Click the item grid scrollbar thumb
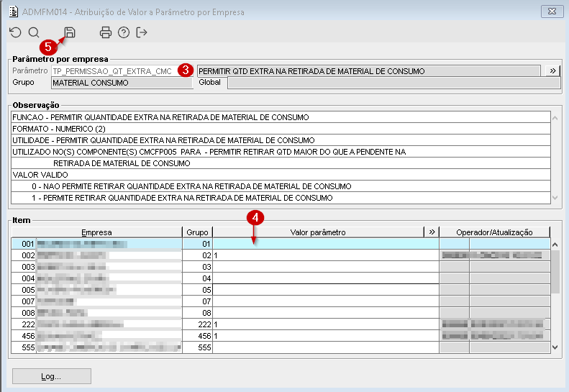 click(x=555, y=272)
